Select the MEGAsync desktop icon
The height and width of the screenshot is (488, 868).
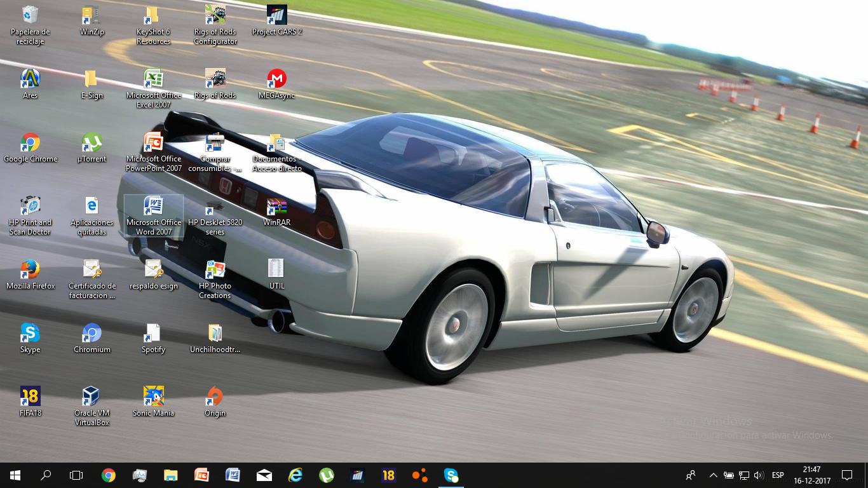276,83
